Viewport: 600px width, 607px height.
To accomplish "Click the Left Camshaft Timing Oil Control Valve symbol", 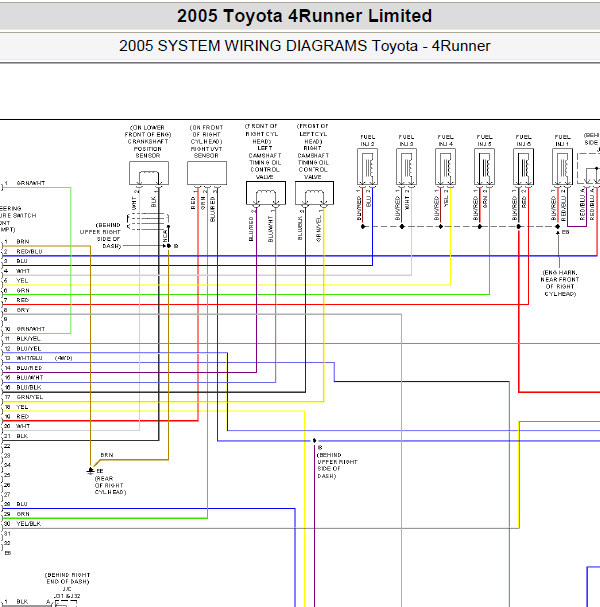I will [266, 193].
